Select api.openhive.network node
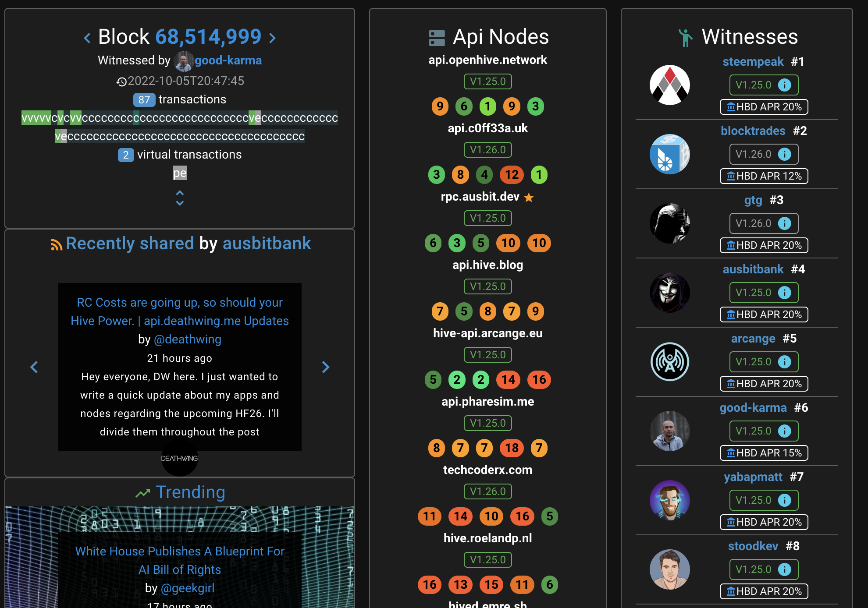Image resolution: width=868 pixels, height=608 pixels. click(488, 60)
